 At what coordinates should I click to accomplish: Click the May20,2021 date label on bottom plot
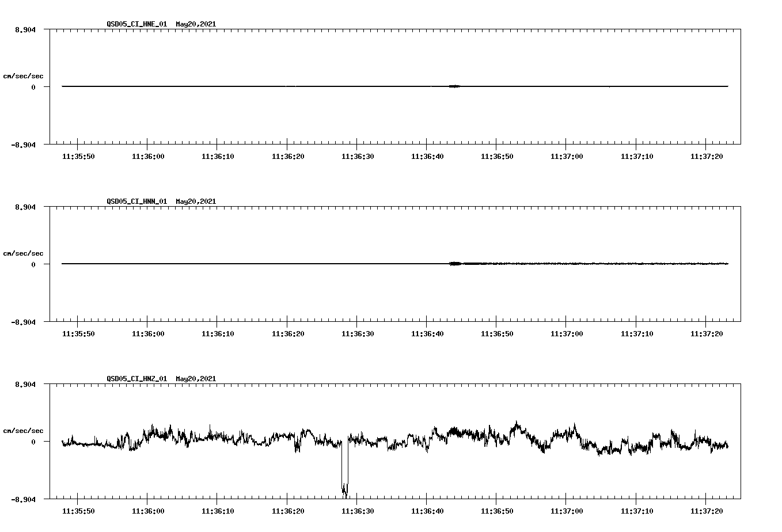(195, 379)
